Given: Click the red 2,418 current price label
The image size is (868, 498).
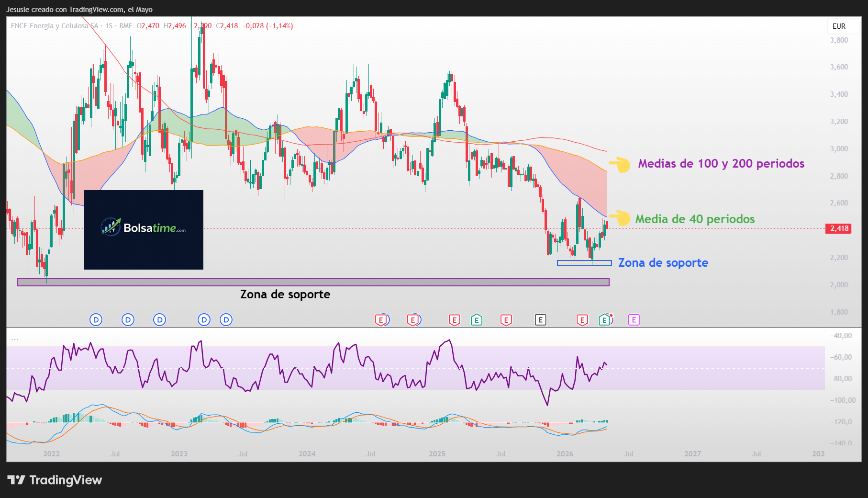Looking at the screenshot, I should coord(839,228).
